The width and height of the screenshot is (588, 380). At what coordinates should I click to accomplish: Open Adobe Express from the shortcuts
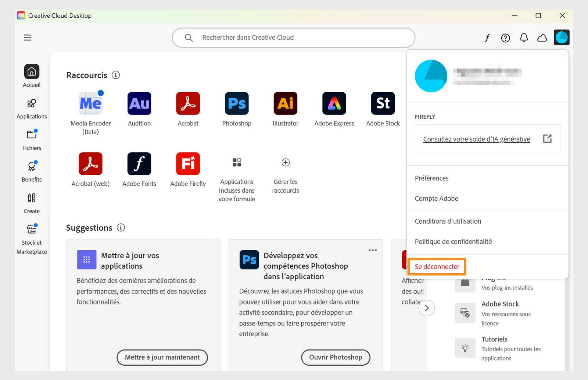pyautogui.click(x=334, y=104)
